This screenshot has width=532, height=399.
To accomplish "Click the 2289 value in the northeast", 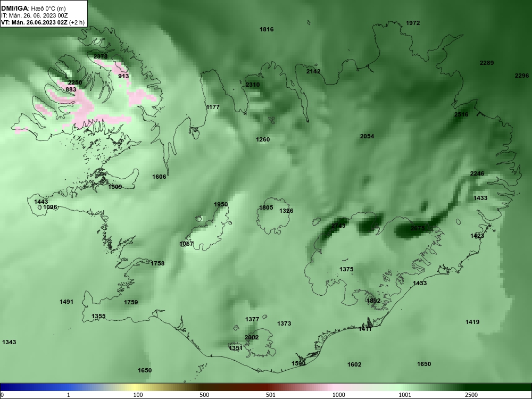I will tap(487, 63).
